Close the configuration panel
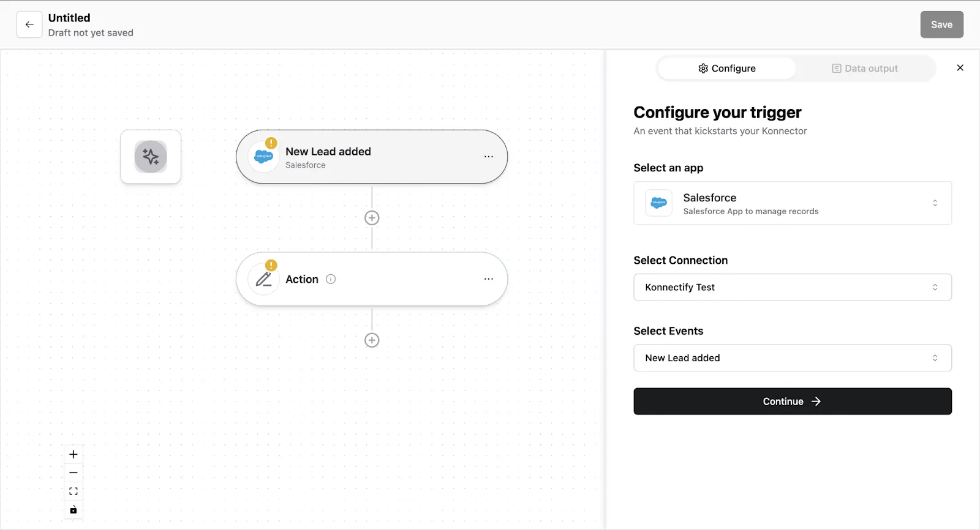The image size is (980, 530). (960, 68)
